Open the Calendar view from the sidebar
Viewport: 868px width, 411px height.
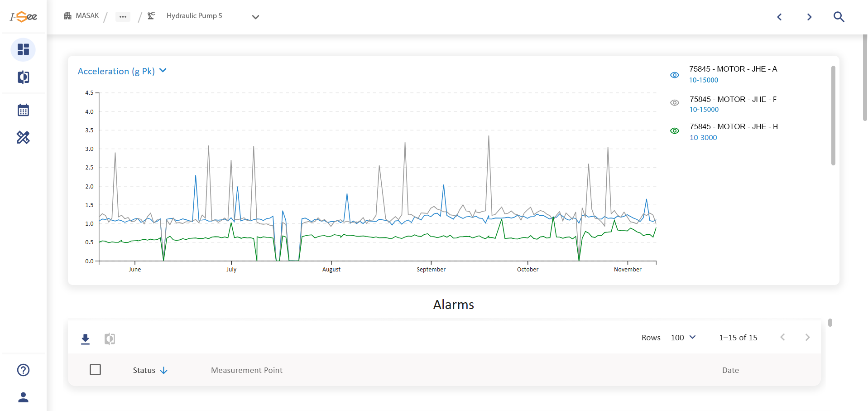[23, 110]
